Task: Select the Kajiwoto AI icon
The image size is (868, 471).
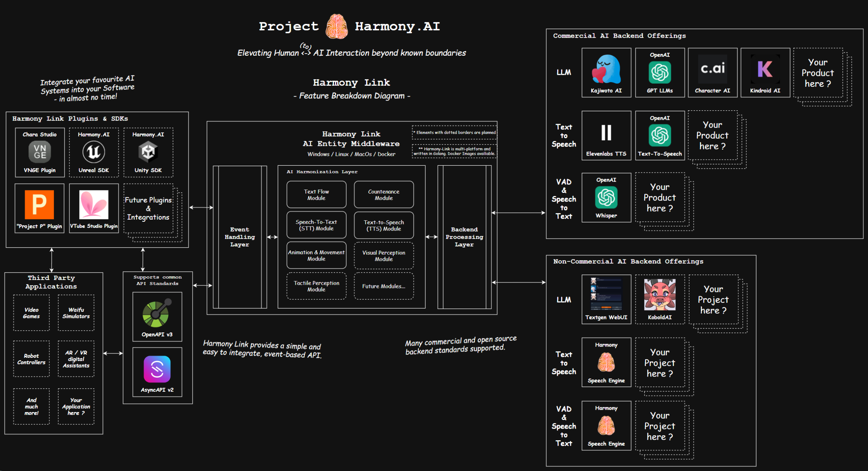Action: tap(606, 69)
